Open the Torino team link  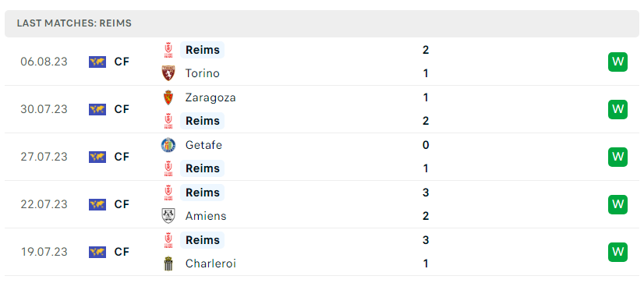(203, 73)
